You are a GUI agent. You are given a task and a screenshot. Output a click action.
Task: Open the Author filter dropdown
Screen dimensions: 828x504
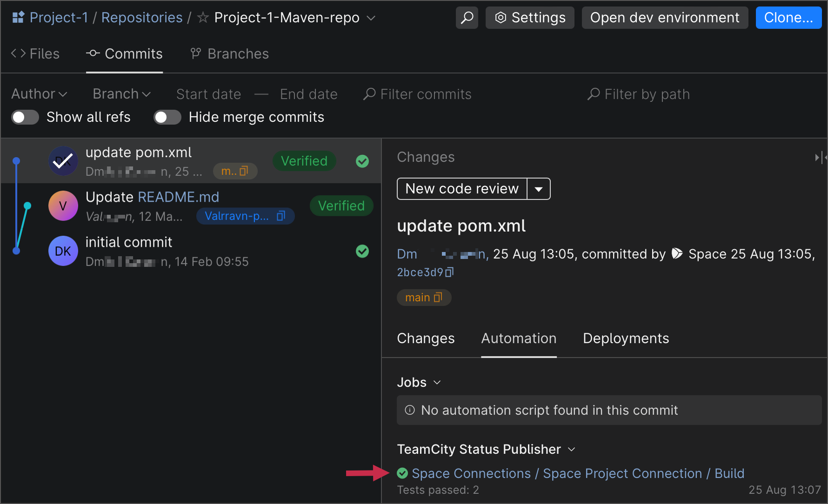[39, 94]
